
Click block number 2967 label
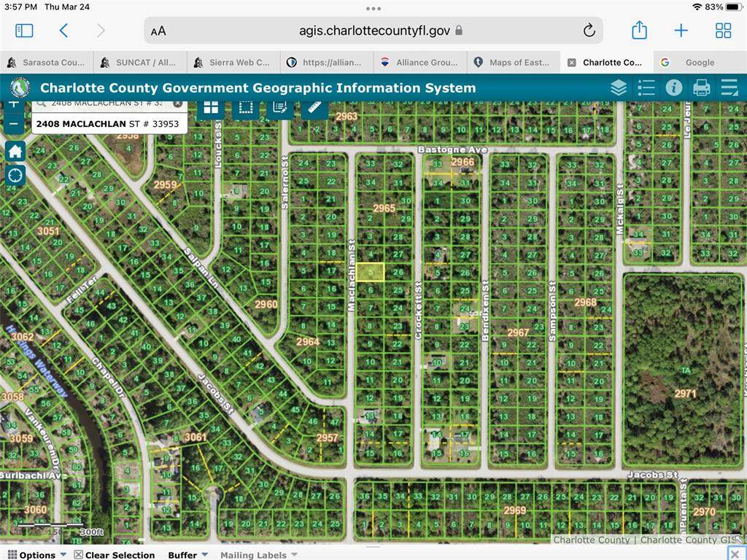[x=518, y=332]
